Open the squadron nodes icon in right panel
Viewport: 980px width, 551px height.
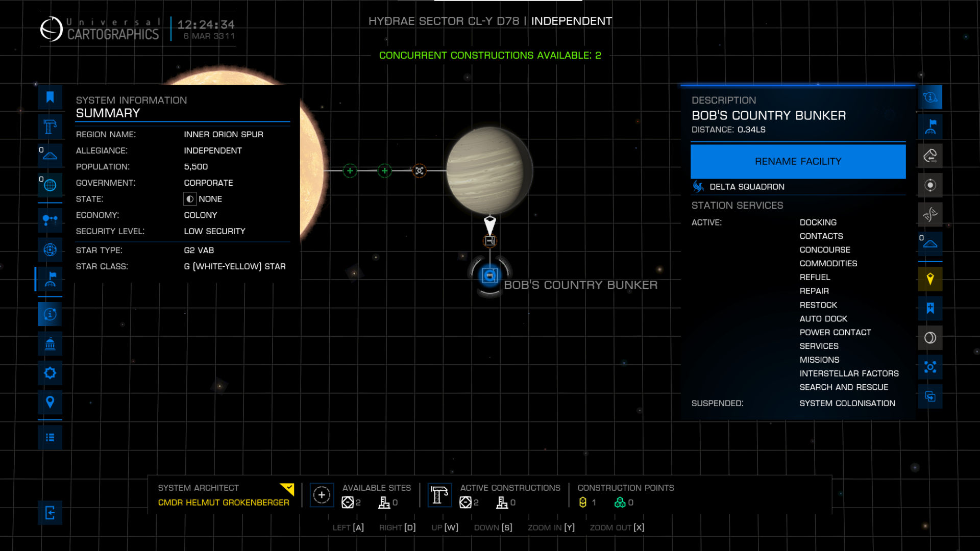pyautogui.click(x=930, y=367)
